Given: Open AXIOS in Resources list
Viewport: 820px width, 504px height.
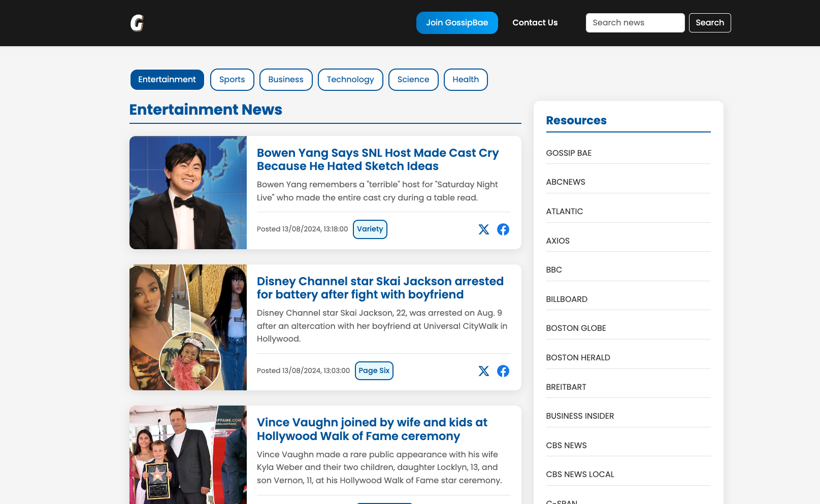Looking at the screenshot, I should [x=558, y=241].
